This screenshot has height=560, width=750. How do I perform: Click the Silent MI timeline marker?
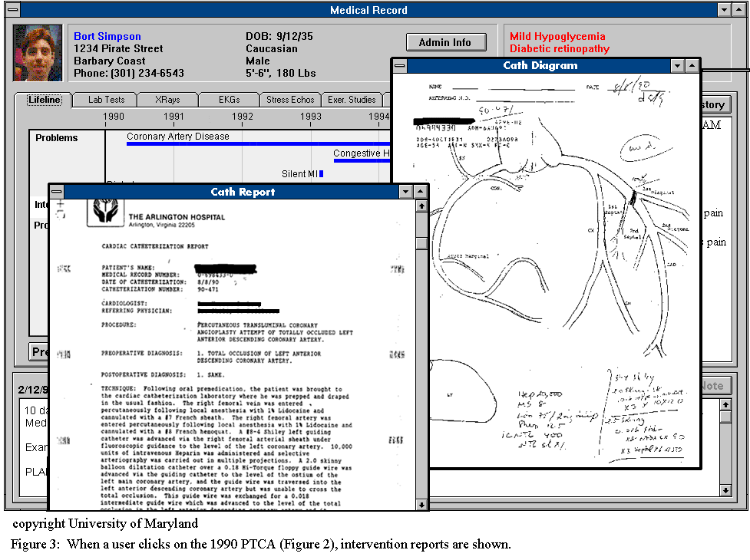pos(322,174)
